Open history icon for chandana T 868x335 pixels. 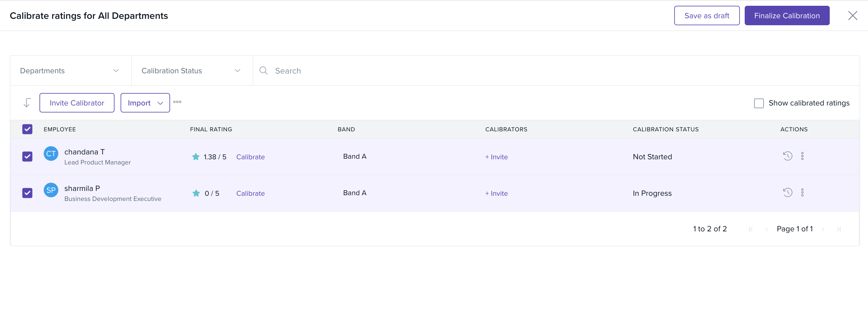click(788, 156)
